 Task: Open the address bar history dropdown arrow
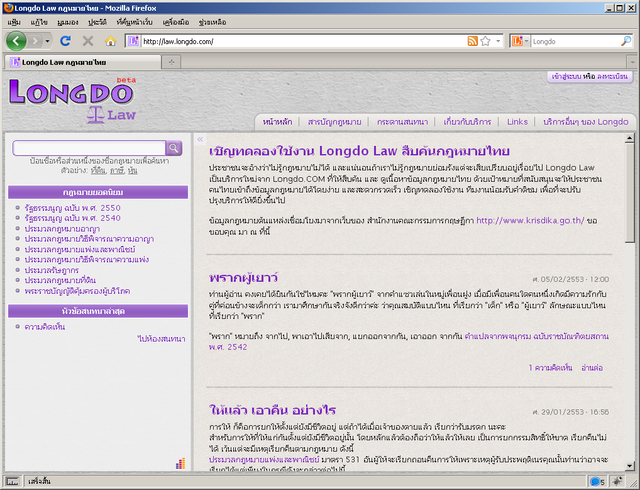click(x=498, y=41)
